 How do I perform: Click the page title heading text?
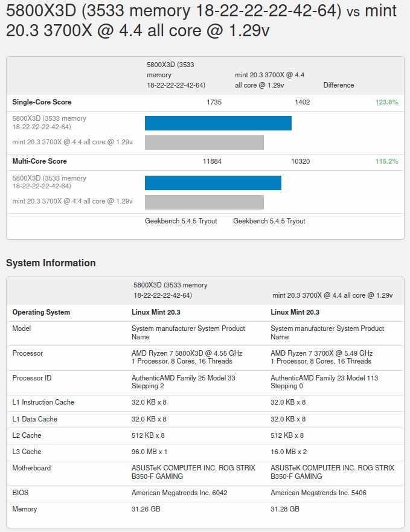pyautogui.click(x=201, y=21)
